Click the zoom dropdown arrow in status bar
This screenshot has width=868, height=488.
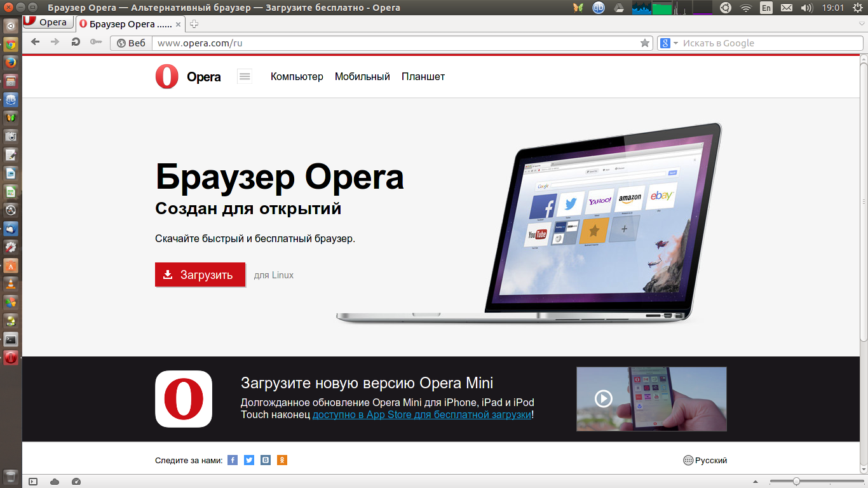pos(755,482)
